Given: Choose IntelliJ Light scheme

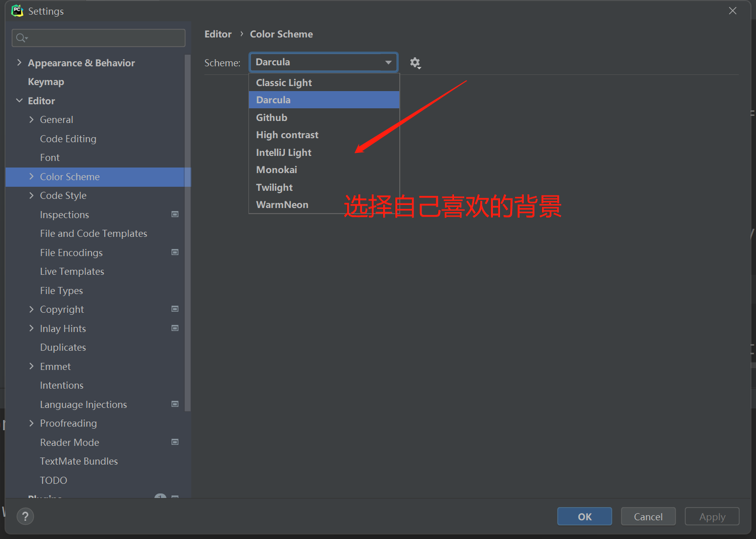Looking at the screenshot, I should 324,152.
